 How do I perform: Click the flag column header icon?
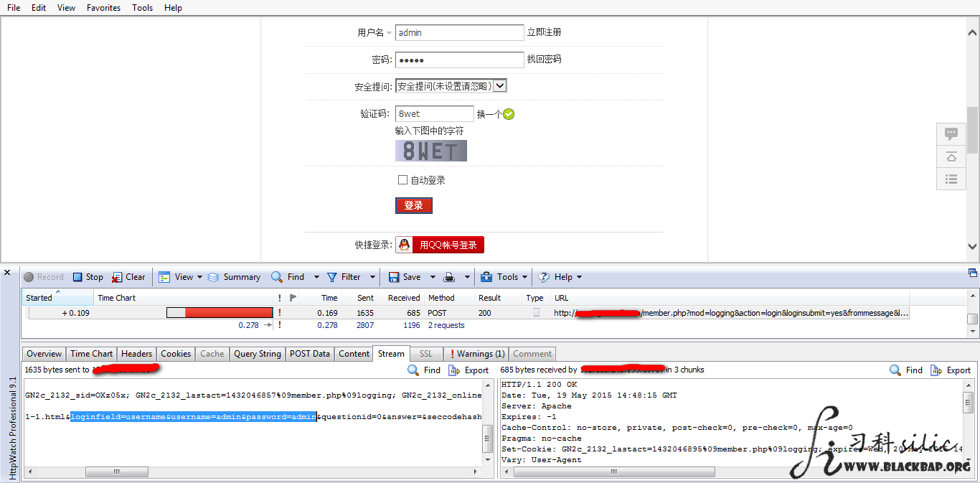(x=293, y=298)
